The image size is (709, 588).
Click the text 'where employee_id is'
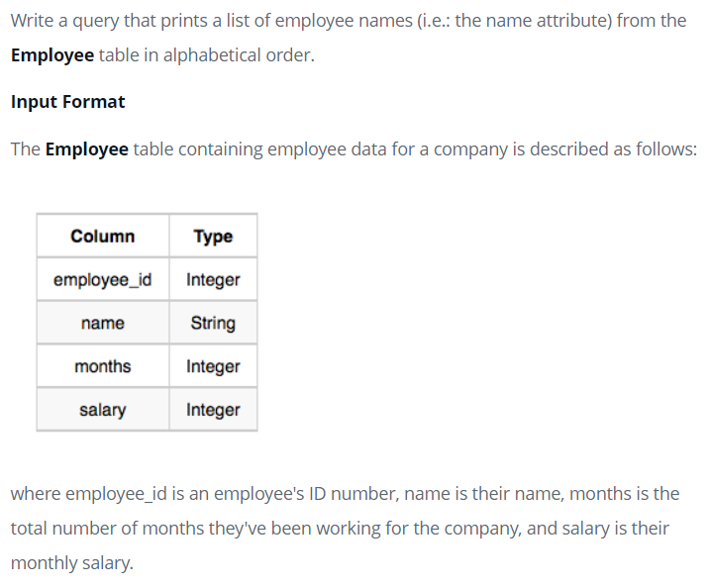(x=98, y=494)
